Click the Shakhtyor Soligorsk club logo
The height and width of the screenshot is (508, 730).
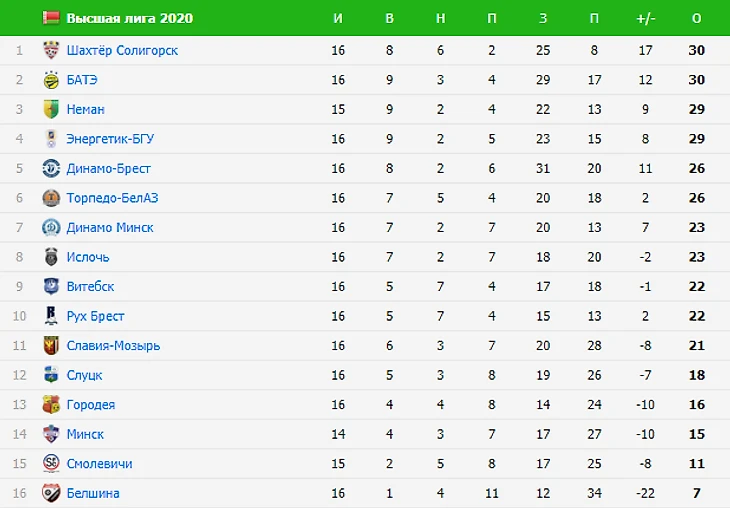tap(51, 50)
